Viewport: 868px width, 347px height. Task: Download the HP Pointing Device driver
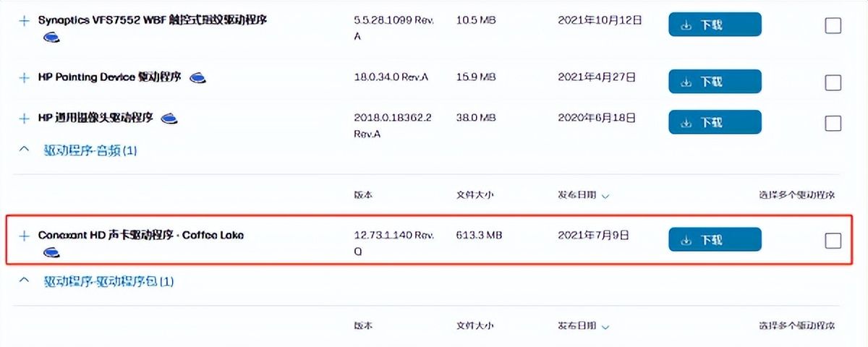tap(715, 82)
